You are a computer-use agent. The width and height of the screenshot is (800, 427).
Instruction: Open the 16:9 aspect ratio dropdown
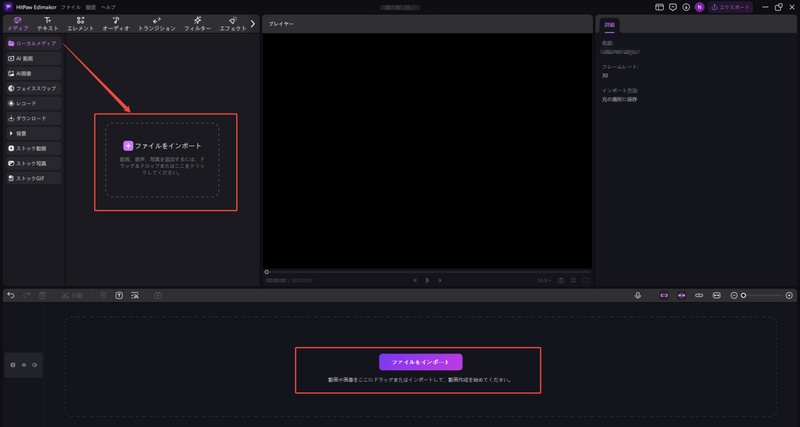[544, 281]
